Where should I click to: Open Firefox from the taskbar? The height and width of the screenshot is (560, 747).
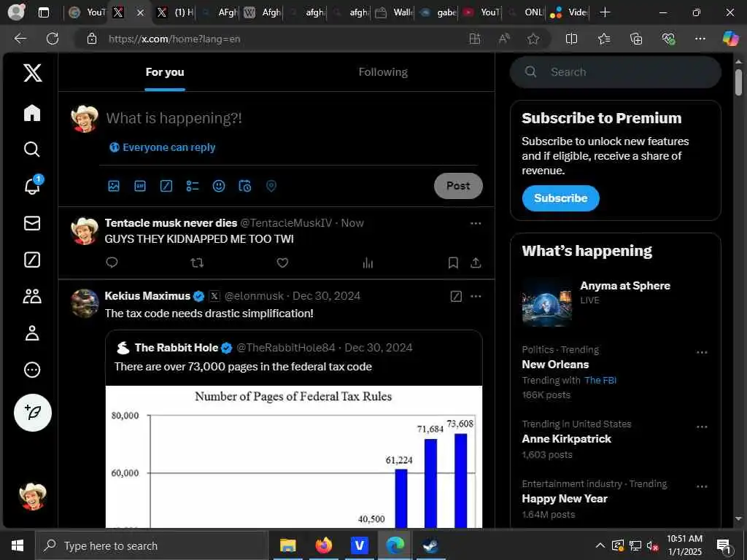click(x=323, y=545)
